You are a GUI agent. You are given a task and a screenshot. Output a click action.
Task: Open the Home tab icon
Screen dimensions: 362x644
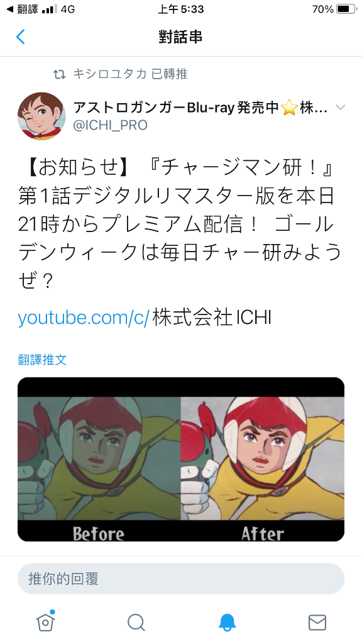coord(45,622)
